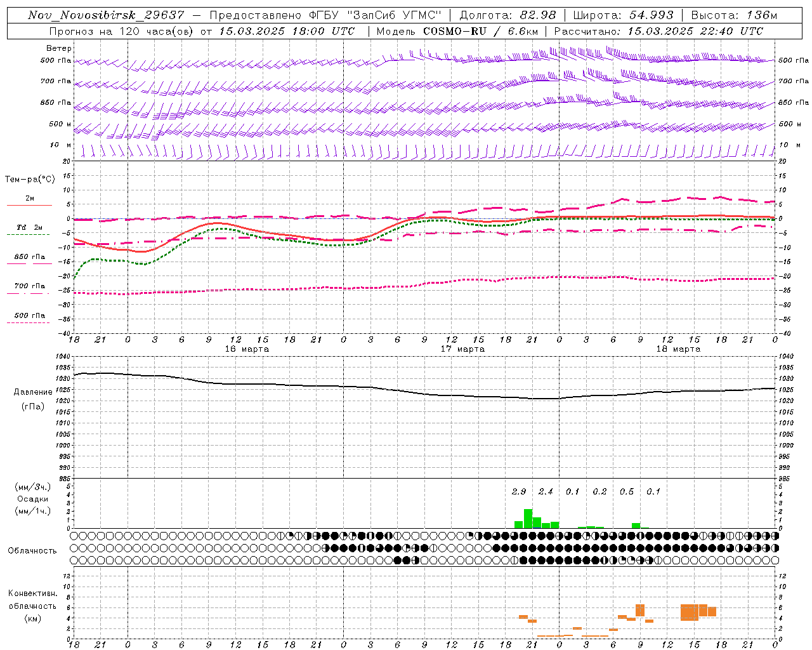This screenshot has width=812, height=650.
Task: Click the "Рассчитано: 15.03.2025 22:40 UTC" timestamp
Action: tap(658, 30)
